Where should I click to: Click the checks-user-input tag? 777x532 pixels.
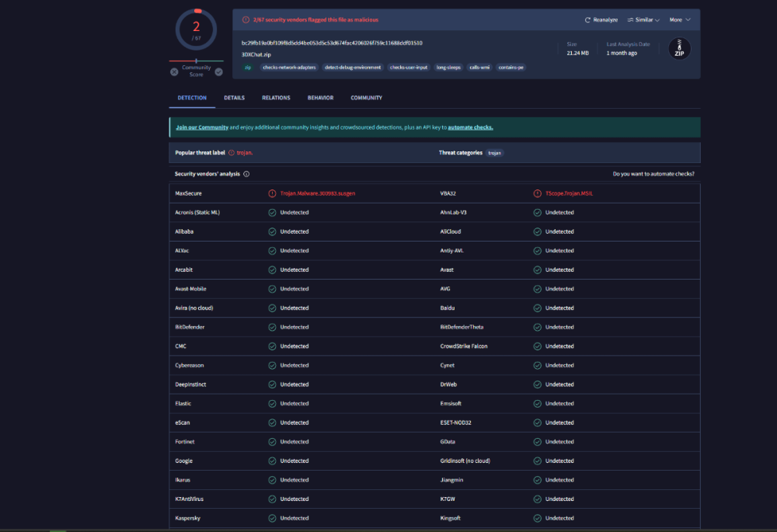click(x=409, y=68)
